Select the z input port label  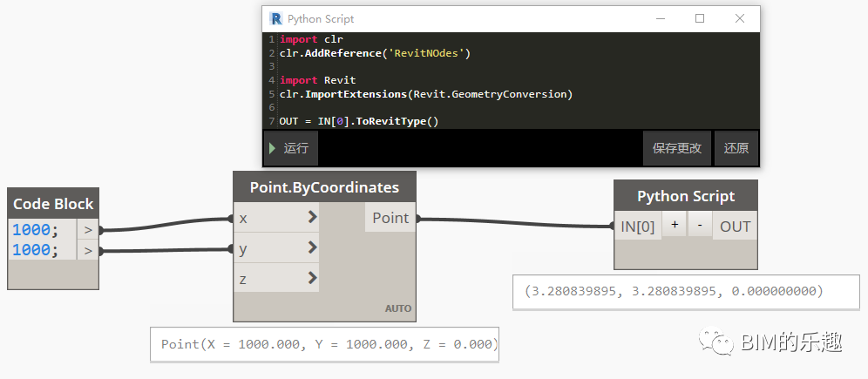click(242, 279)
